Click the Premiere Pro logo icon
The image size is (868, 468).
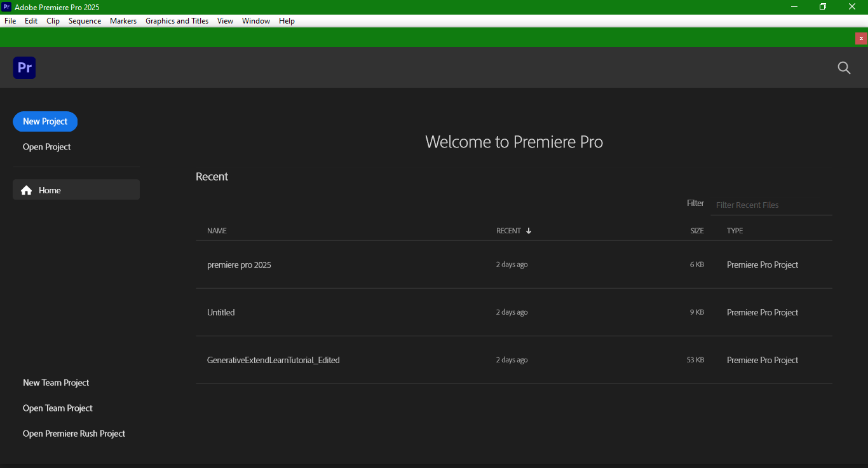pyautogui.click(x=24, y=67)
